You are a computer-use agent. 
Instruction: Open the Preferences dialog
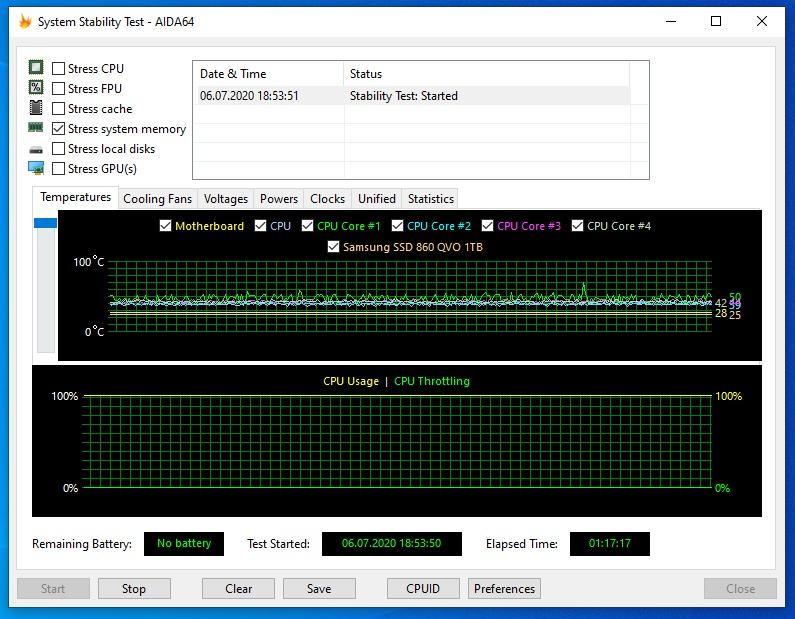coord(504,589)
